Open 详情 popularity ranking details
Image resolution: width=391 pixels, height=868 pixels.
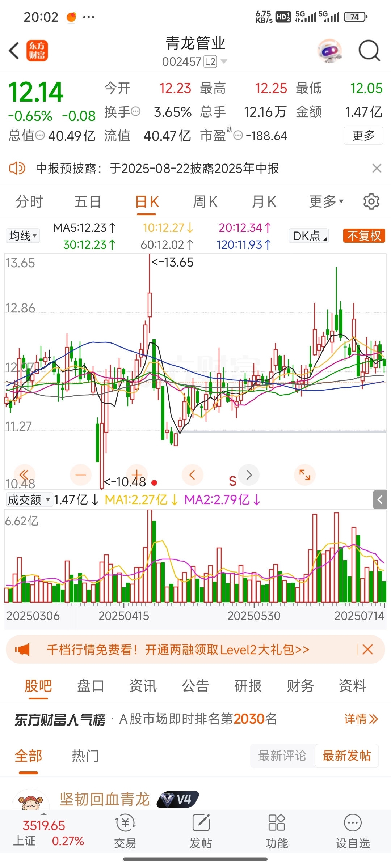361,719
